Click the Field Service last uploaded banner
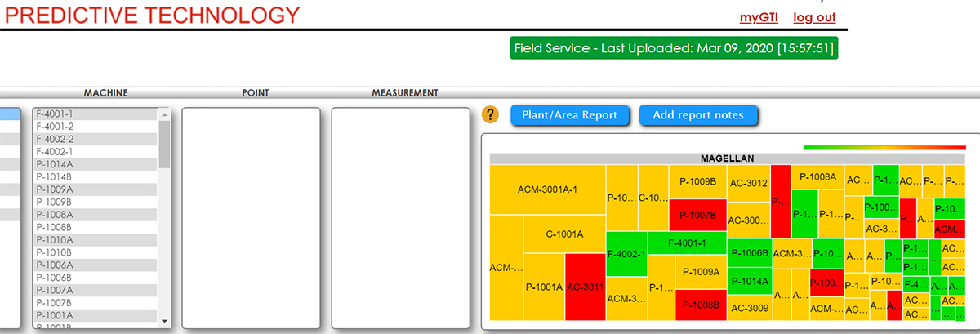This screenshot has width=980, height=334. coord(674,48)
